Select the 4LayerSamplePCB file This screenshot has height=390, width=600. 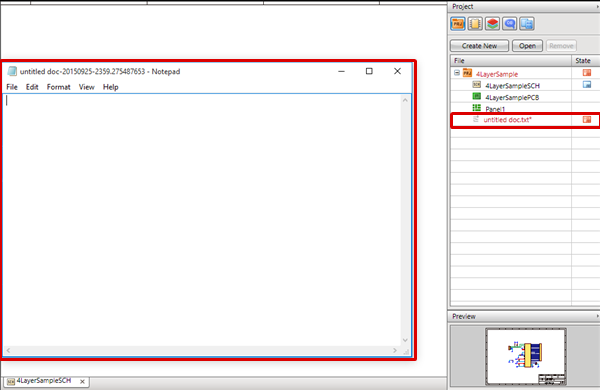tap(512, 97)
